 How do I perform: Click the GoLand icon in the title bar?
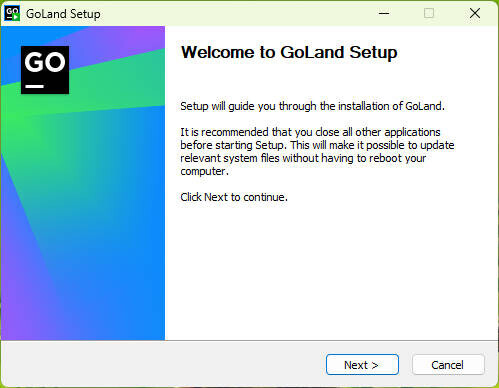point(12,13)
